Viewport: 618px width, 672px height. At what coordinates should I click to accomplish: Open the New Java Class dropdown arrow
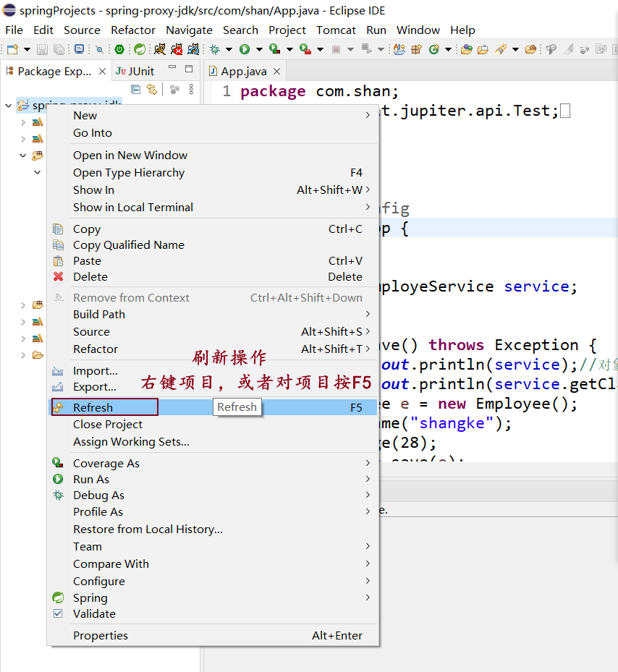click(x=448, y=50)
